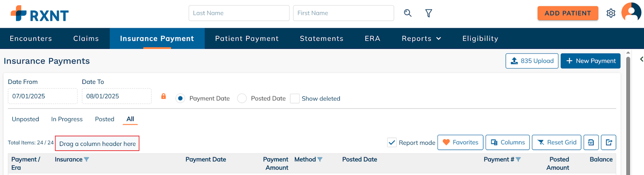Screen dimensions: 644x175
Task: Enable the Show deleted checkbox
Action: pyautogui.click(x=295, y=98)
